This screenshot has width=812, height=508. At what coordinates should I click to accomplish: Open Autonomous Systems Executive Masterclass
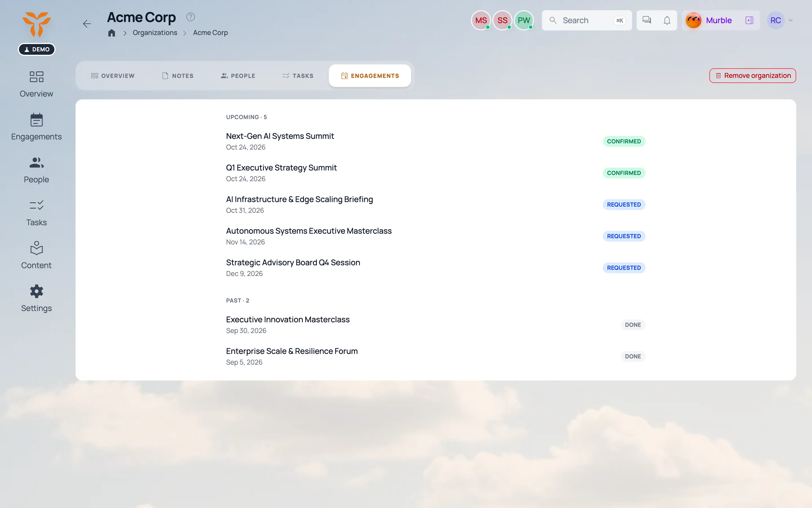(x=436, y=236)
